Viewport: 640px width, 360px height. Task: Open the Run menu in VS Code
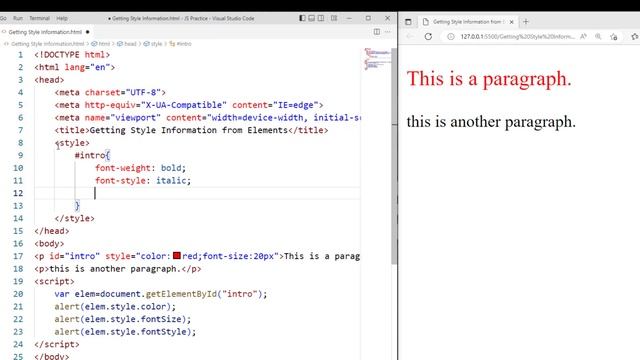tap(18, 18)
